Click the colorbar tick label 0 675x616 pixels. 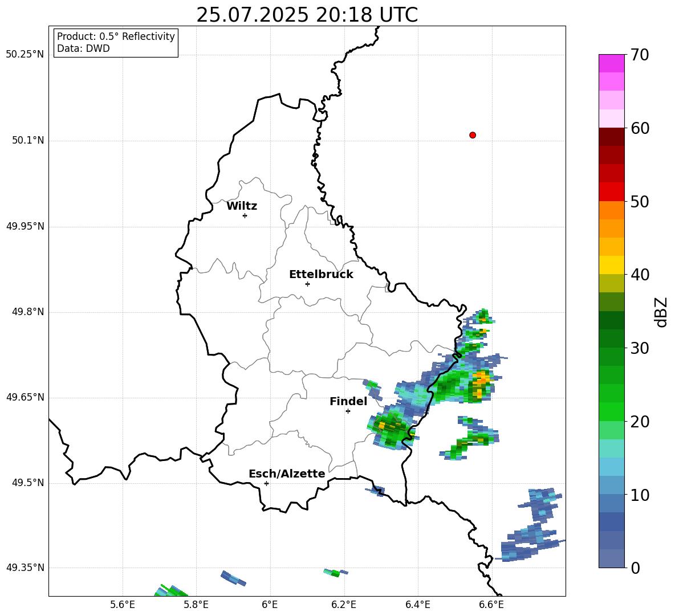pyautogui.click(x=635, y=568)
